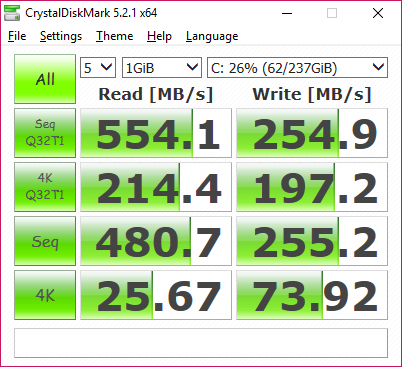402x367 pixels.
Task: Click the Seq read result 480.7
Action: click(156, 241)
